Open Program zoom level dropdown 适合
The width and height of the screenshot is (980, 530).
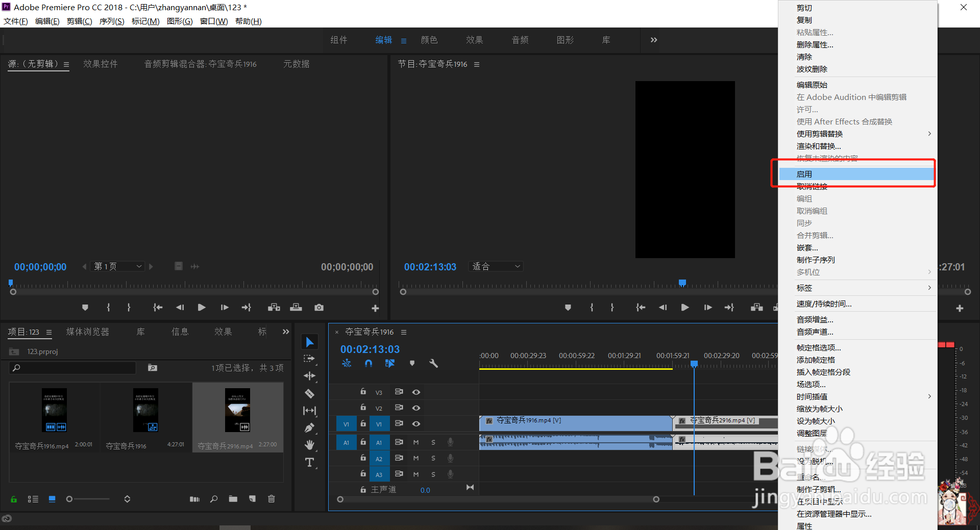pyautogui.click(x=496, y=266)
